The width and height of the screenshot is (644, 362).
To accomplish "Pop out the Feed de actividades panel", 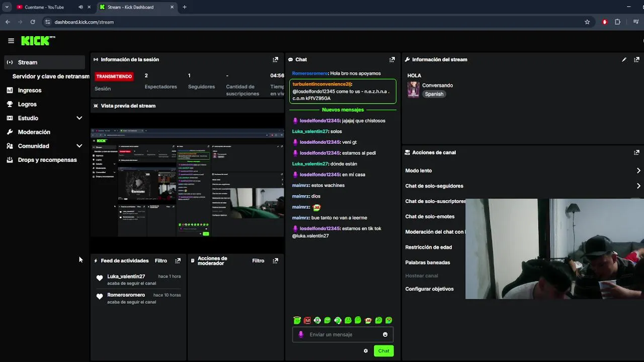I will click(x=178, y=260).
